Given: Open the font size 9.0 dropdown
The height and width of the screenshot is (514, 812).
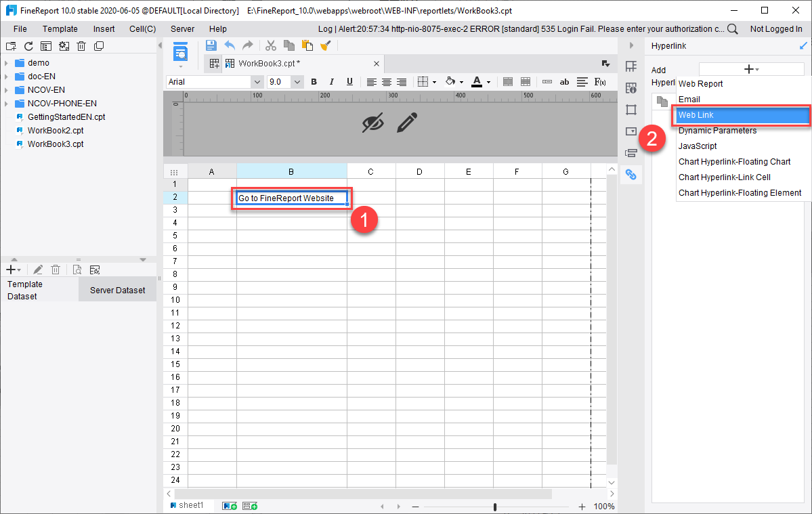Looking at the screenshot, I should 297,82.
